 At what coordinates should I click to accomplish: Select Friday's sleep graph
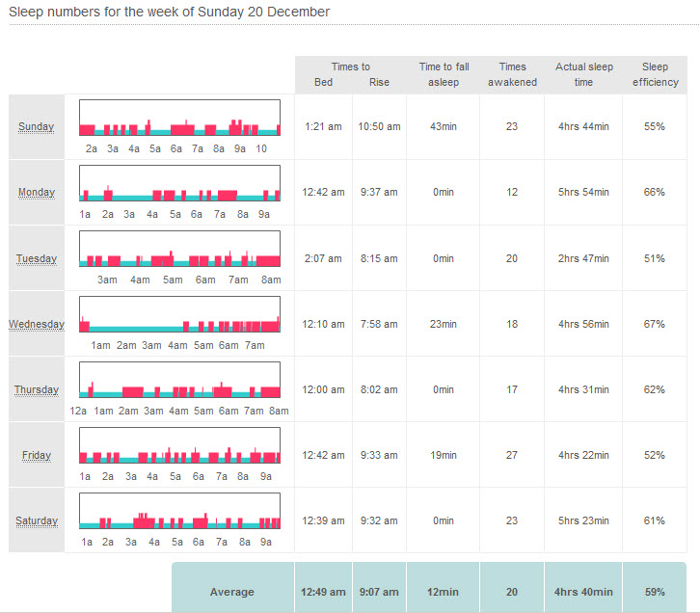tap(179, 445)
